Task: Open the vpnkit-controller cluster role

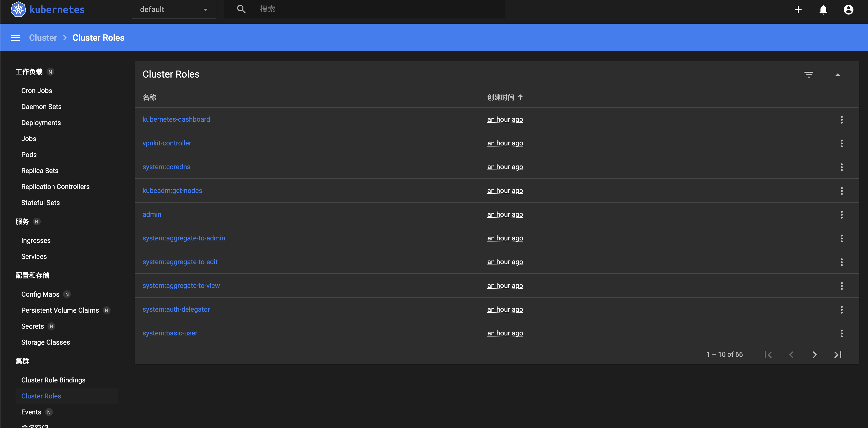Action: coord(167,143)
